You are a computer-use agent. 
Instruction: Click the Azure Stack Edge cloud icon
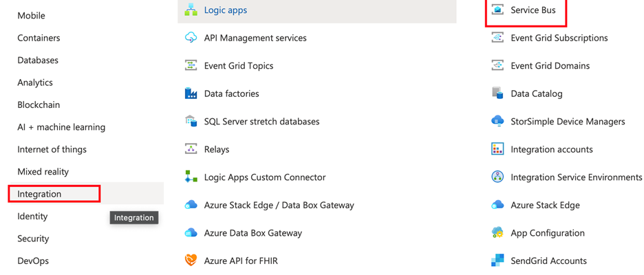[x=497, y=205]
